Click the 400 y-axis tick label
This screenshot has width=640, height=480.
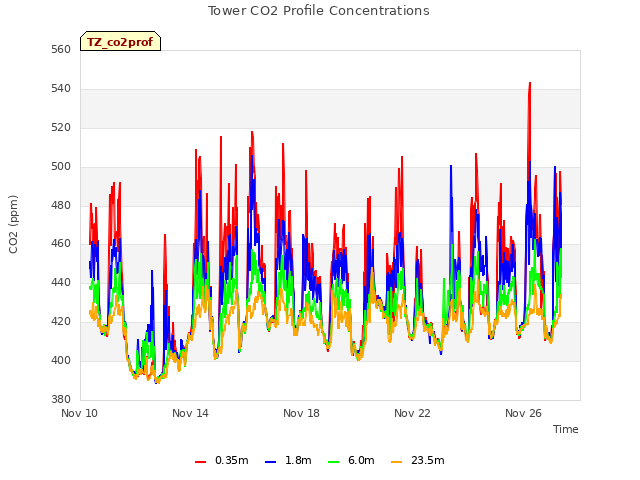(61, 360)
